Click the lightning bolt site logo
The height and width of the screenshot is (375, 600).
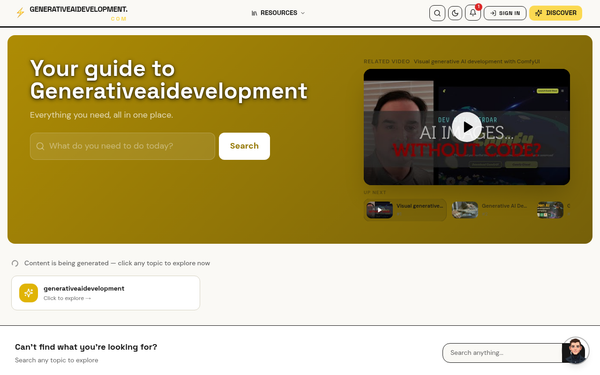(x=20, y=13)
